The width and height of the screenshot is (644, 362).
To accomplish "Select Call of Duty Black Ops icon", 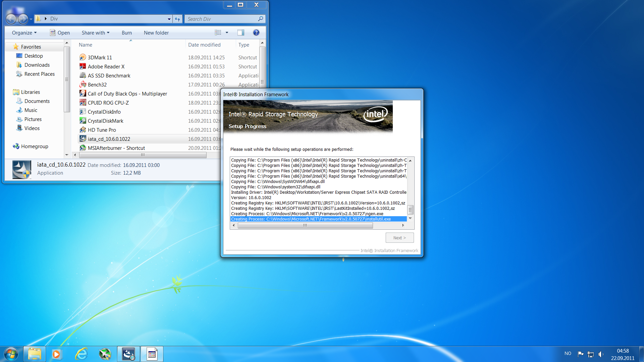I will (x=83, y=94).
